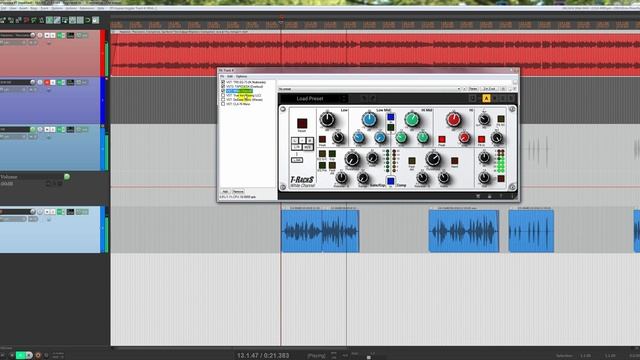Screen dimensions: 640x360
Task: Select the VST: True Iron row in FX list
Action: coord(244,95)
